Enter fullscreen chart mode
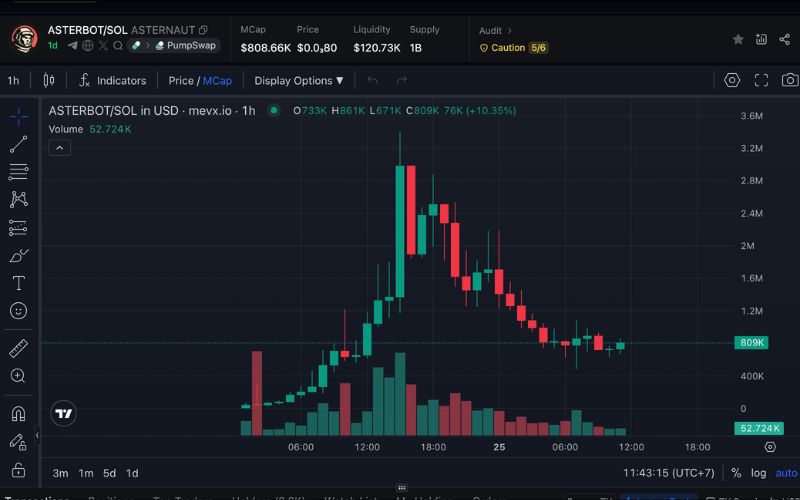This screenshot has width=800, height=500. (761, 80)
